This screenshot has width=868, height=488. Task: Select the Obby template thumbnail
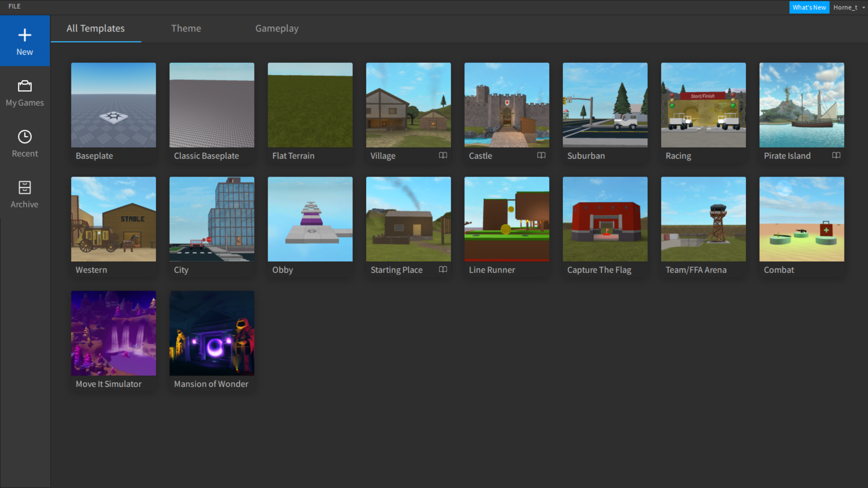(310, 219)
